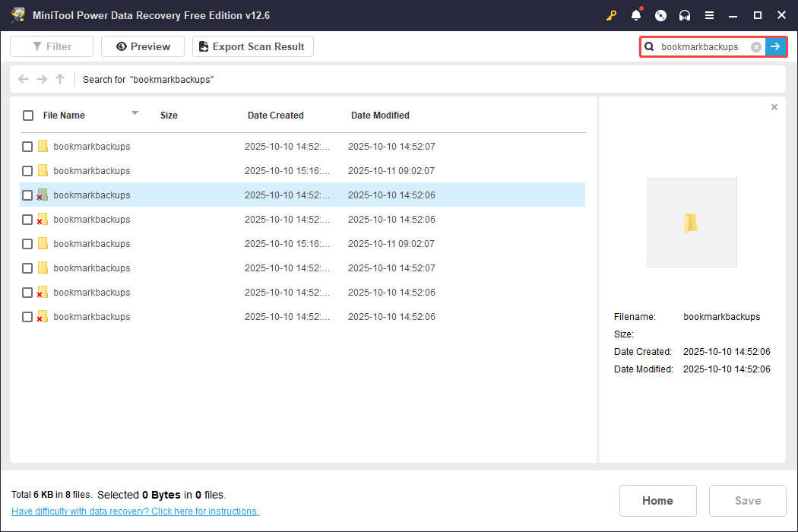
Task: Contact support via the headset icon
Action: tap(684, 14)
